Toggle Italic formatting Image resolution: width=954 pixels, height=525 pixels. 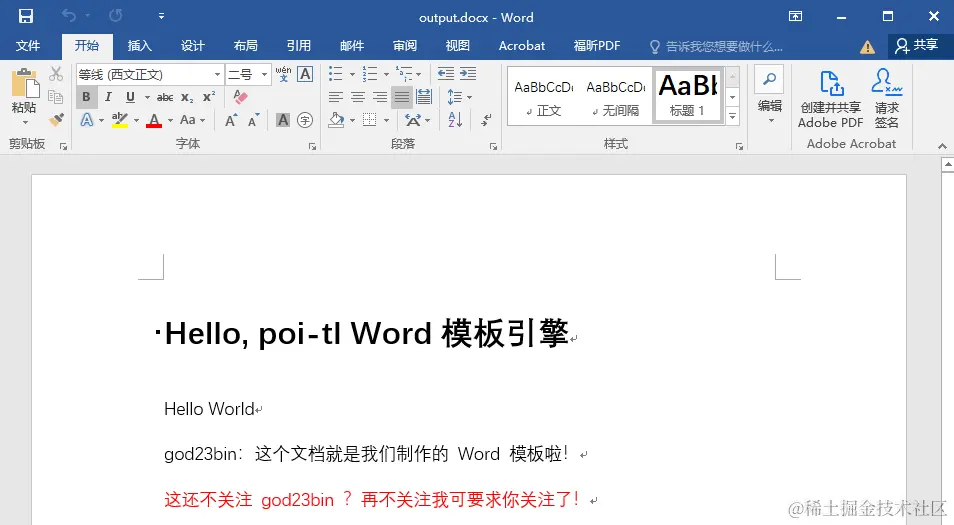point(108,97)
